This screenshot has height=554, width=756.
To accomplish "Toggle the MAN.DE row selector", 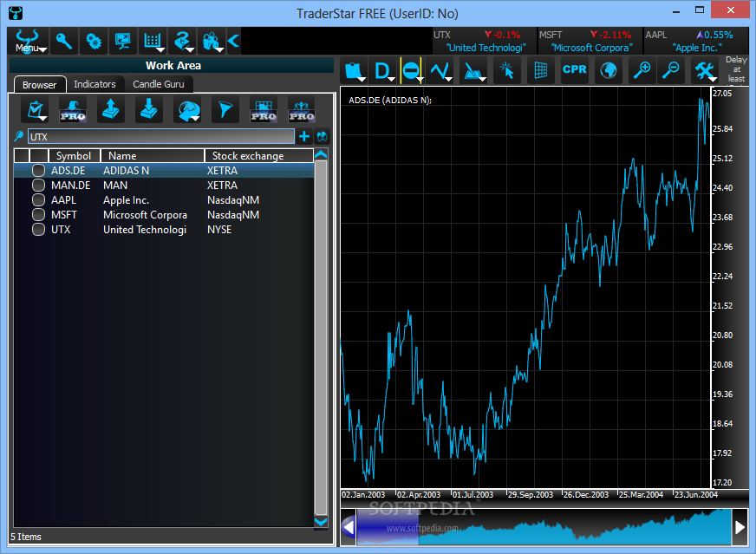I will tap(38, 186).
